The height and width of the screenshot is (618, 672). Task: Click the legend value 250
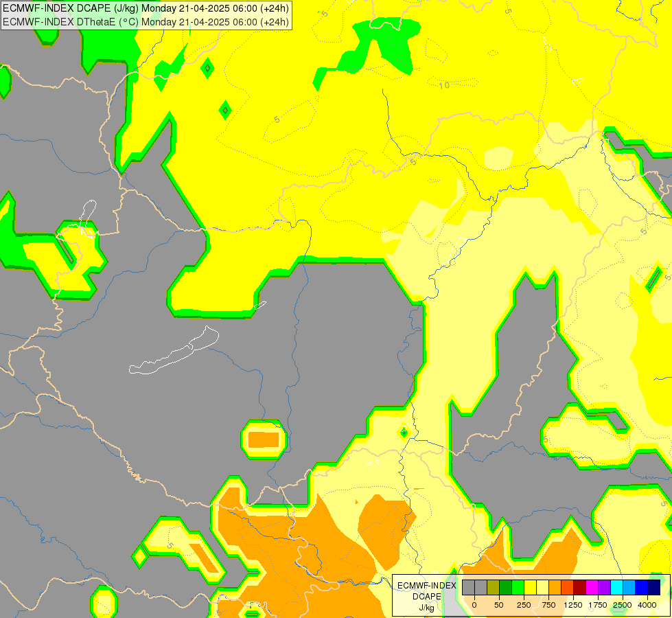point(524,605)
